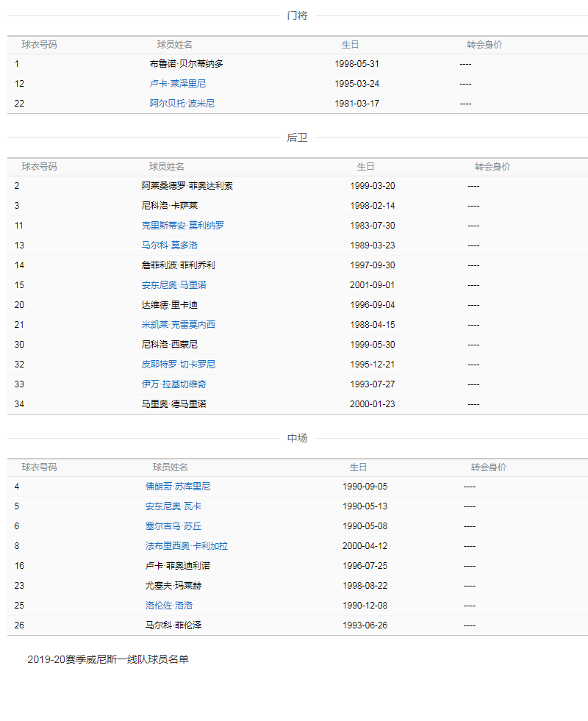Click the 门将 section heading
The image size is (588, 721).
coord(297,15)
